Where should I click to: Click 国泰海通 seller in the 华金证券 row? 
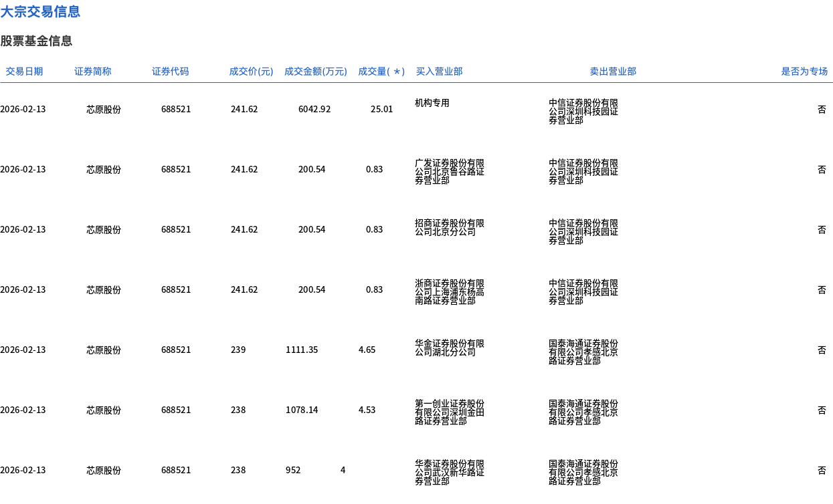(583, 352)
